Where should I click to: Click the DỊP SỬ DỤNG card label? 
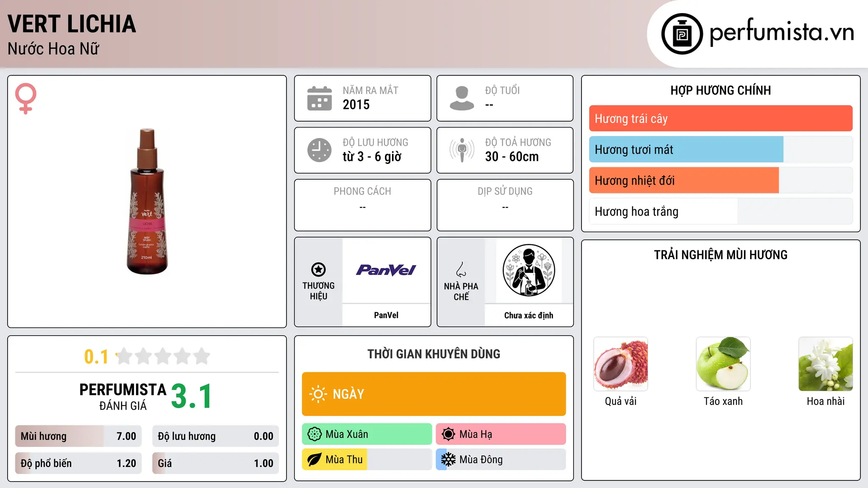click(505, 191)
